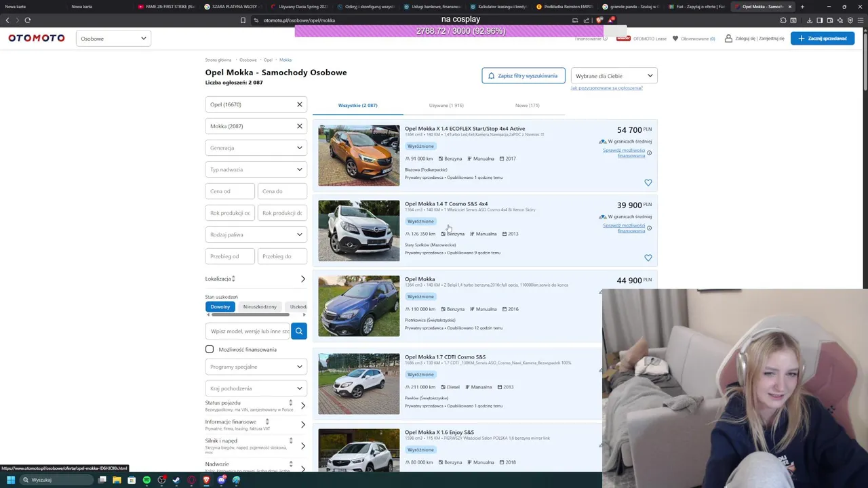Open Task View on the taskbar
The height and width of the screenshot is (488, 868).
102,480
